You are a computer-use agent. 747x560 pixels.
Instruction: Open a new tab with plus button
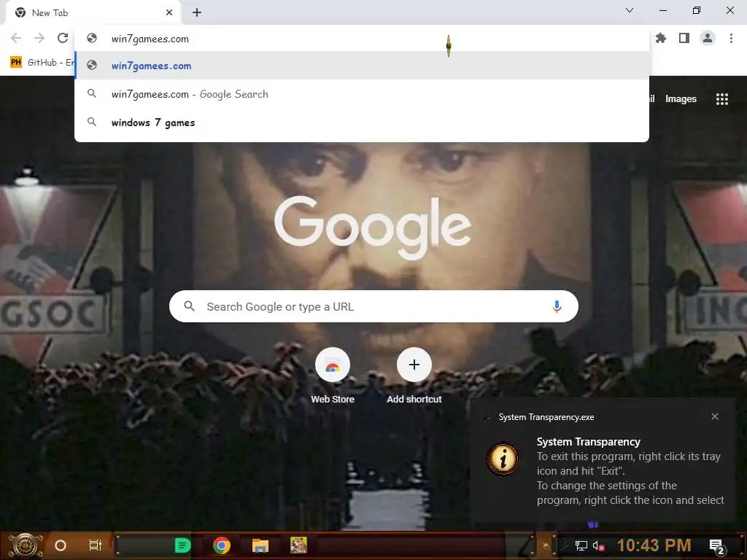click(197, 13)
